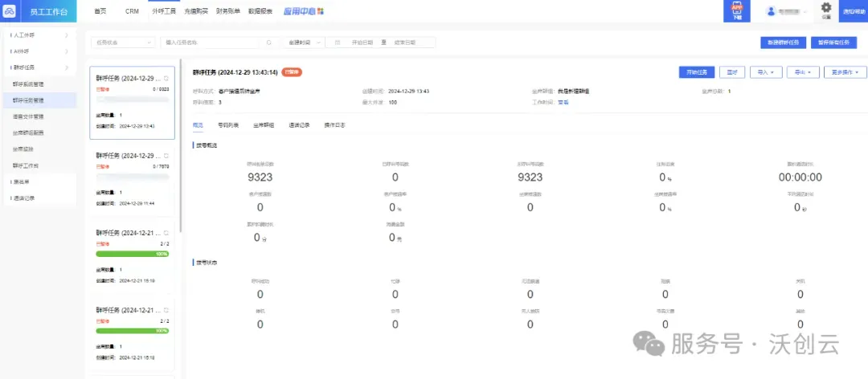Refresh the task card created 2024-12-29 13:43
The width and height of the screenshot is (868, 379).
tap(166, 79)
